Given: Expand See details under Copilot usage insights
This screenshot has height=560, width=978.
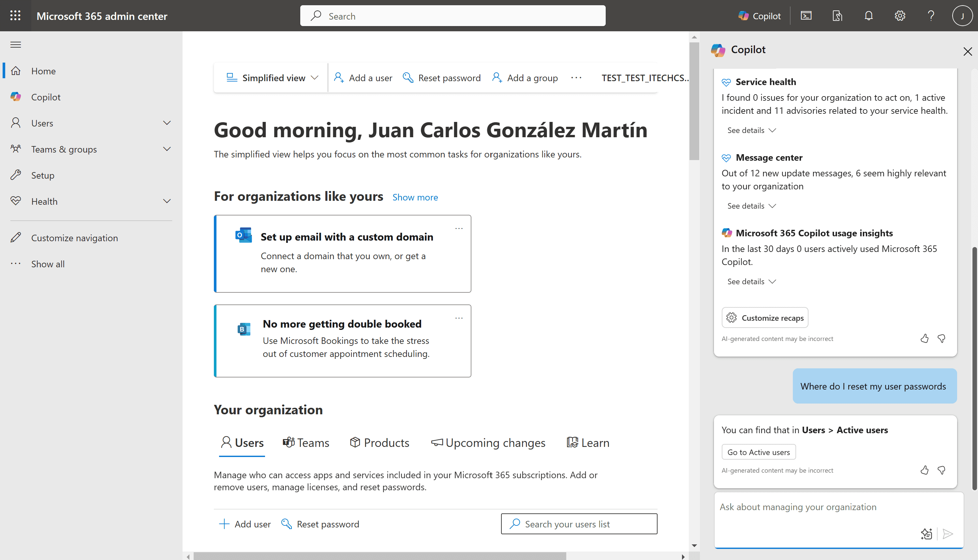Looking at the screenshot, I should click(751, 282).
